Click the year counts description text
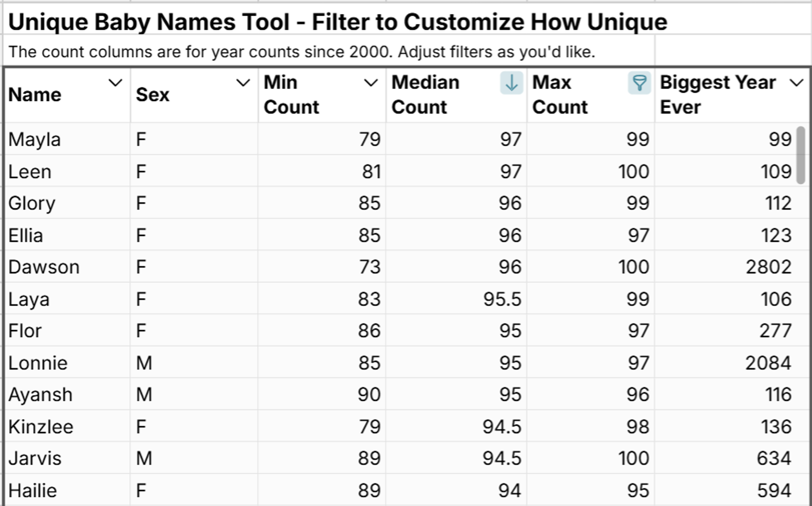 pyautogui.click(x=302, y=51)
